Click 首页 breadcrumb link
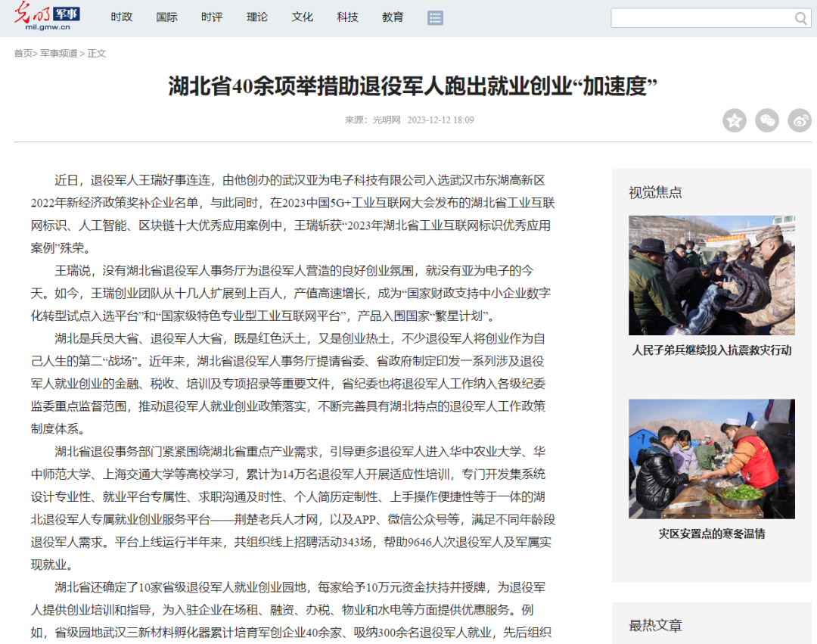Image resolution: width=817 pixels, height=644 pixels. 23,54
